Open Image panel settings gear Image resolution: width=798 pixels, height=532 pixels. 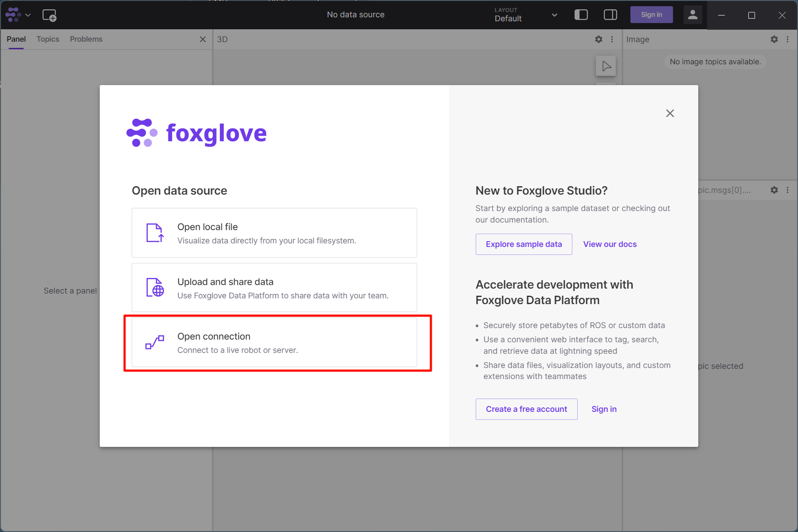click(774, 39)
